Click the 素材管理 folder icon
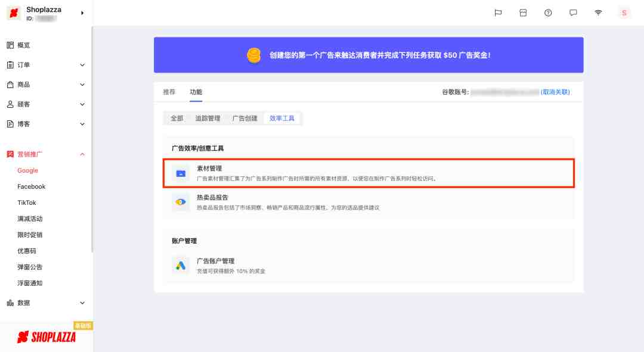644x352 pixels. click(x=181, y=173)
